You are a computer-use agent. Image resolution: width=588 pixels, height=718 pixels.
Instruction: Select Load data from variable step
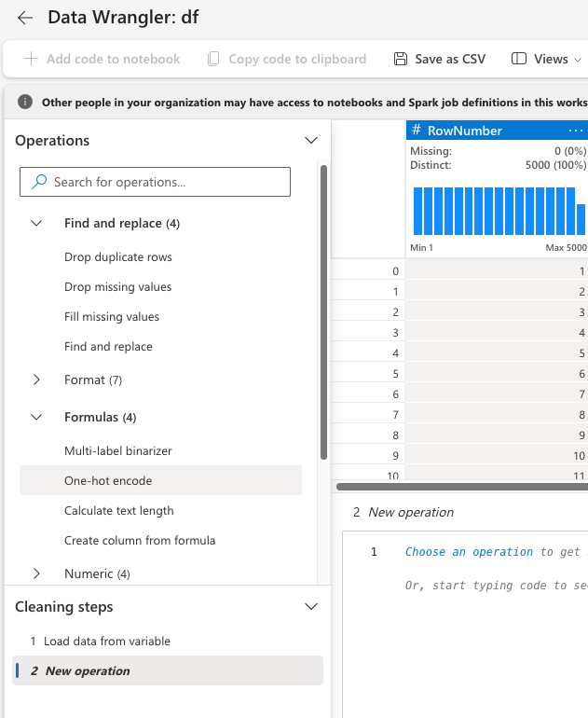pos(107,642)
